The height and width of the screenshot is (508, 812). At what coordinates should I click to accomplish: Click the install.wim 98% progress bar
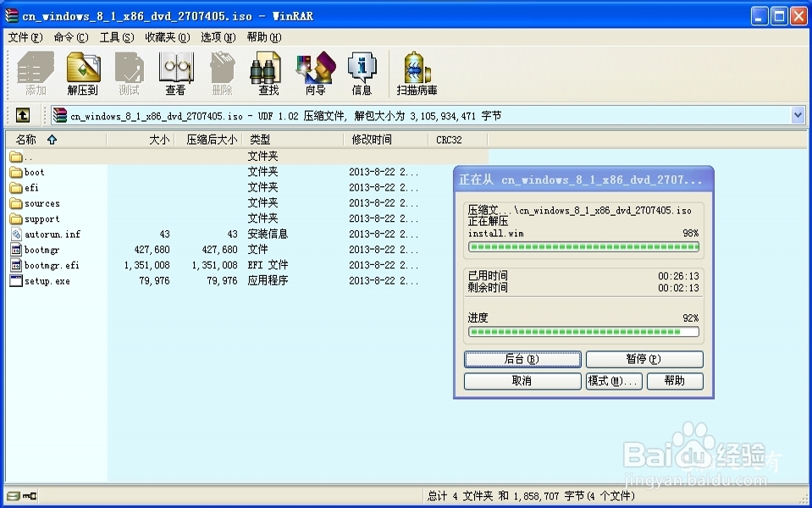click(583, 247)
